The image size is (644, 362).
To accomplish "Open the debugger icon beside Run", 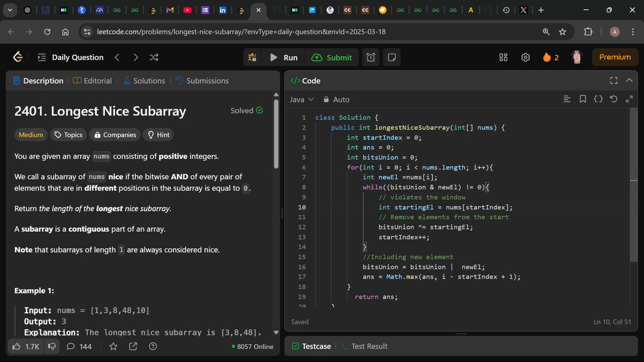I will 252,57.
